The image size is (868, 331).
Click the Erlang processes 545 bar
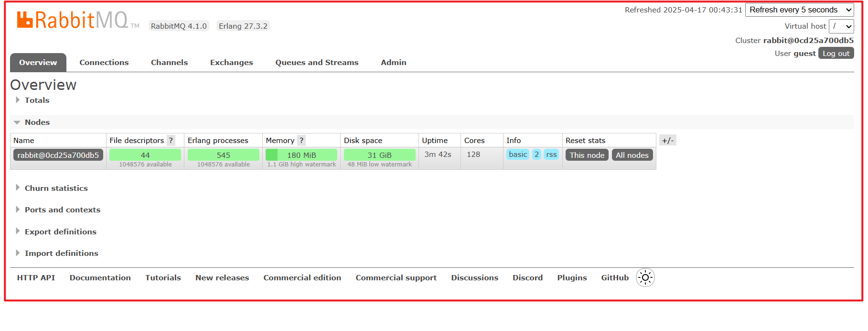coord(223,155)
